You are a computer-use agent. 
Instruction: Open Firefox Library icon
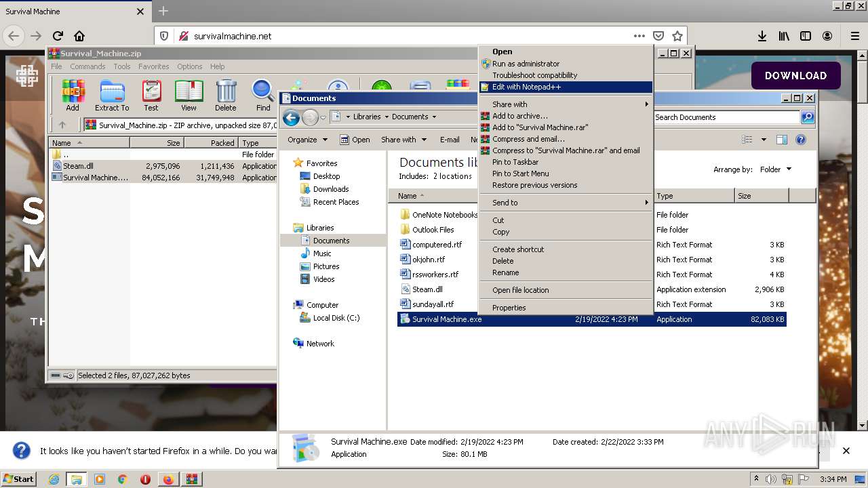[x=784, y=36]
